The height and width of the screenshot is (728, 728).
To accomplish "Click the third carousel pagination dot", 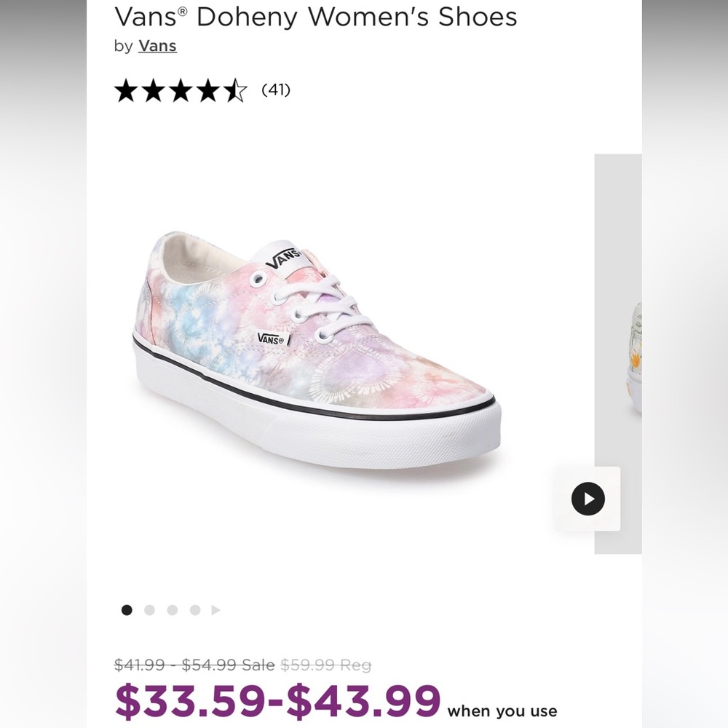I will point(172,609).
